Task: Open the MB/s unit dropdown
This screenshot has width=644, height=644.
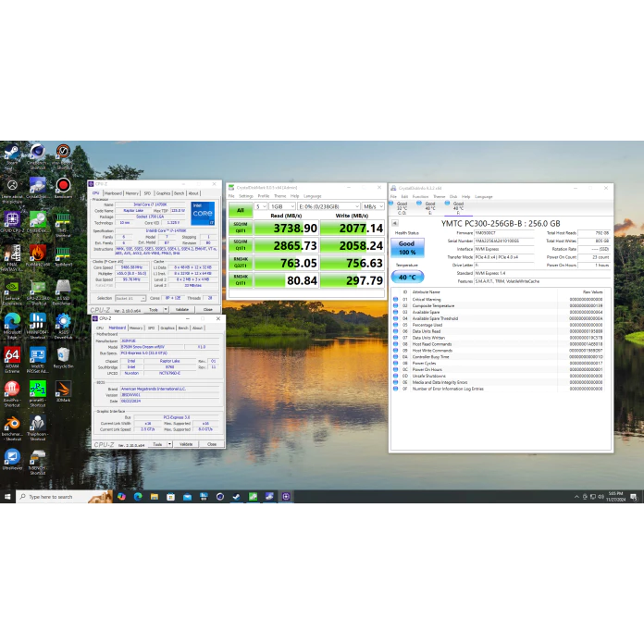Action: 373,206
